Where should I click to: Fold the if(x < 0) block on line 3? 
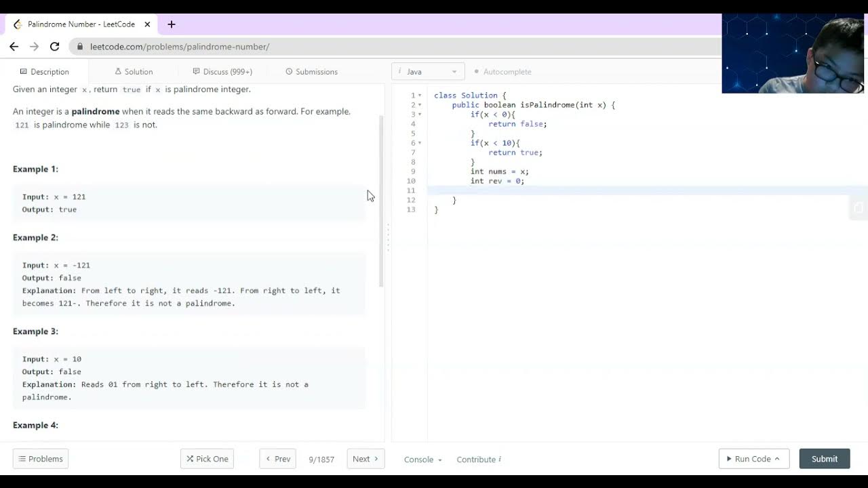420,115
